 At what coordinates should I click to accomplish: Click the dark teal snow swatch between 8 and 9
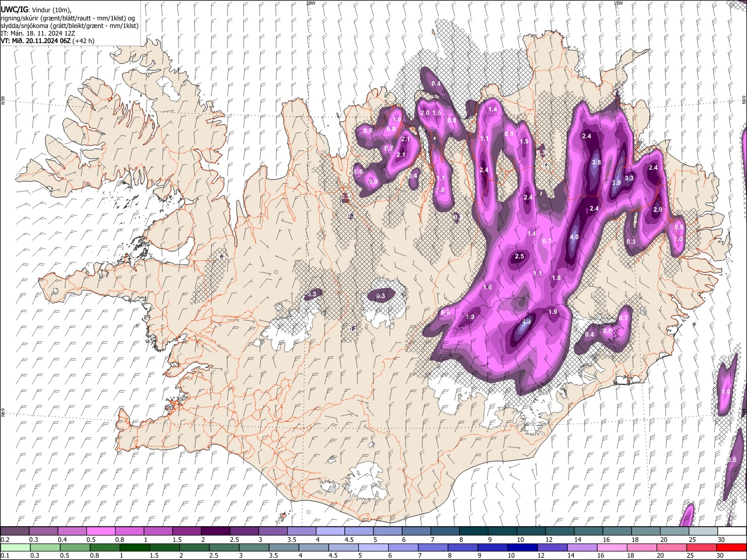473,531
